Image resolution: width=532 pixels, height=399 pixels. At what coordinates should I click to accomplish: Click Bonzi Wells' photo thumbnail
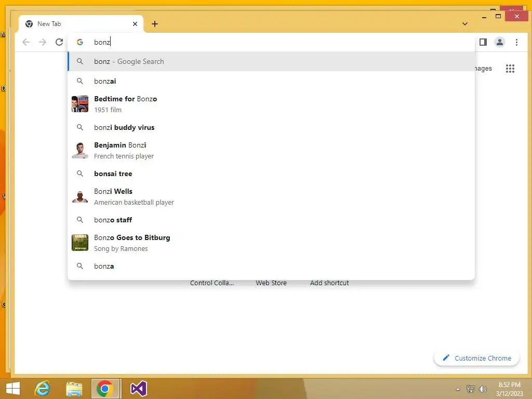point(80,196)
